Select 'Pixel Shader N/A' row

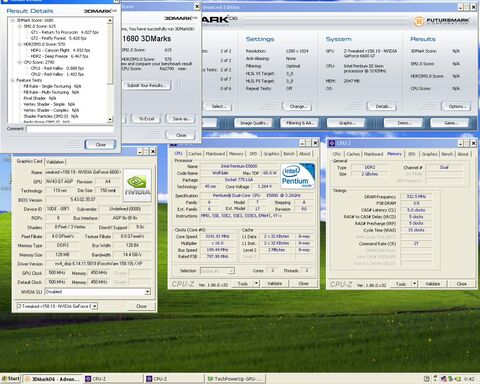coord(40,98)
